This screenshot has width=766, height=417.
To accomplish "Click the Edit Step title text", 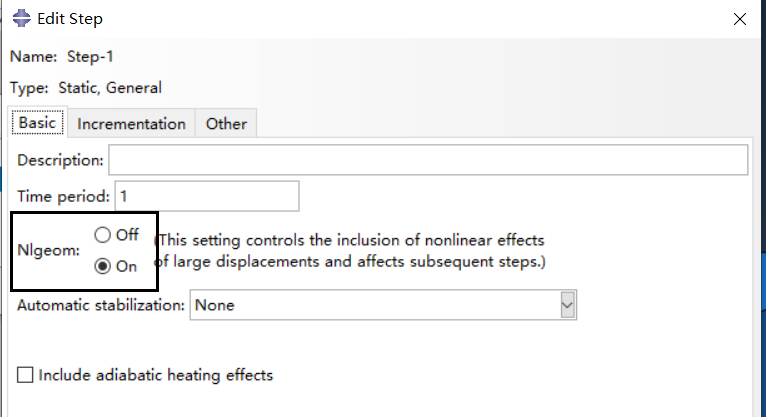I will pos(69,19).
